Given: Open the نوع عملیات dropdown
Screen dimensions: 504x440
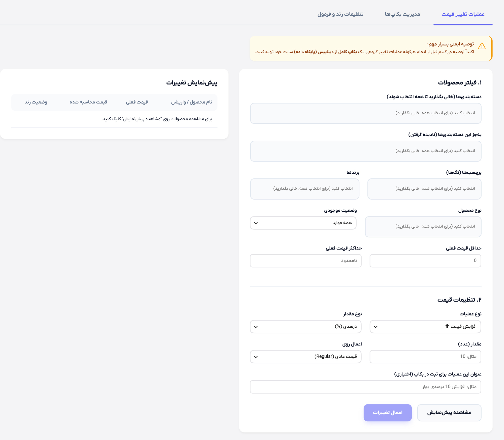Looking at the screenshot, I should (x=425, y=327).
